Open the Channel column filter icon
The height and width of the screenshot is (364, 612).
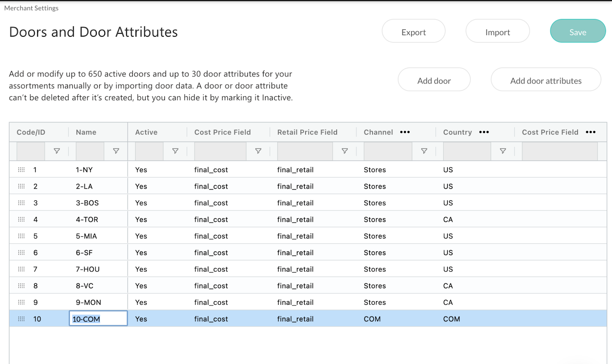point(424,151)
